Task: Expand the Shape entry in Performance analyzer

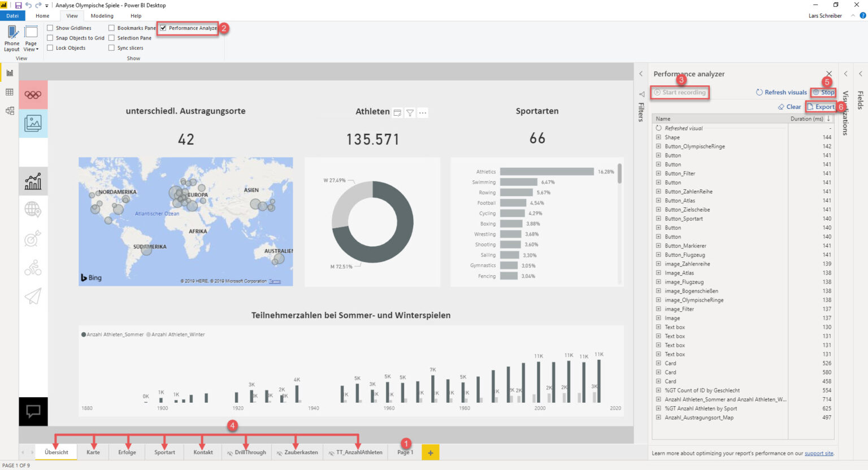Action: [x=658, y=137]
